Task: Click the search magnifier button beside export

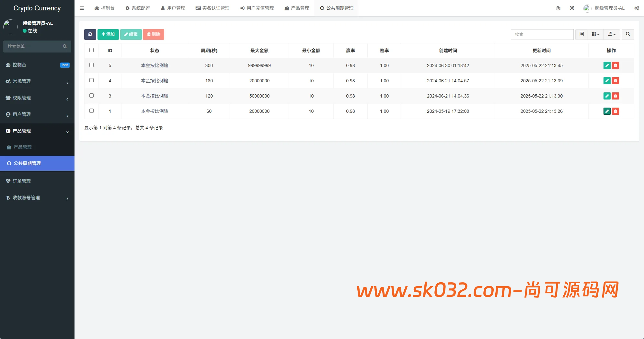Action: click(628, 34)
